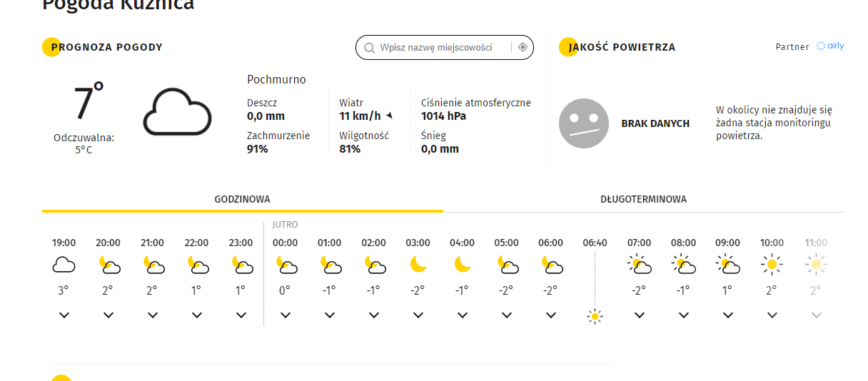Click the grey neutral face air quality icon
This screenshot has height=381, width=868.
(x=583, y=123)
